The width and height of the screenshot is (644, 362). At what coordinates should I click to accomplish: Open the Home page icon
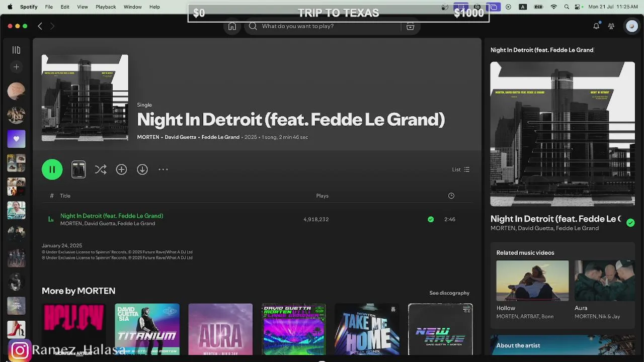(x=232, y=26)
